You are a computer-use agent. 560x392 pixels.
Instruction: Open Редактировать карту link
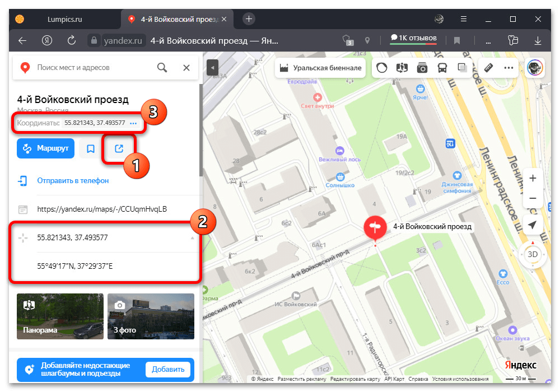355,379
